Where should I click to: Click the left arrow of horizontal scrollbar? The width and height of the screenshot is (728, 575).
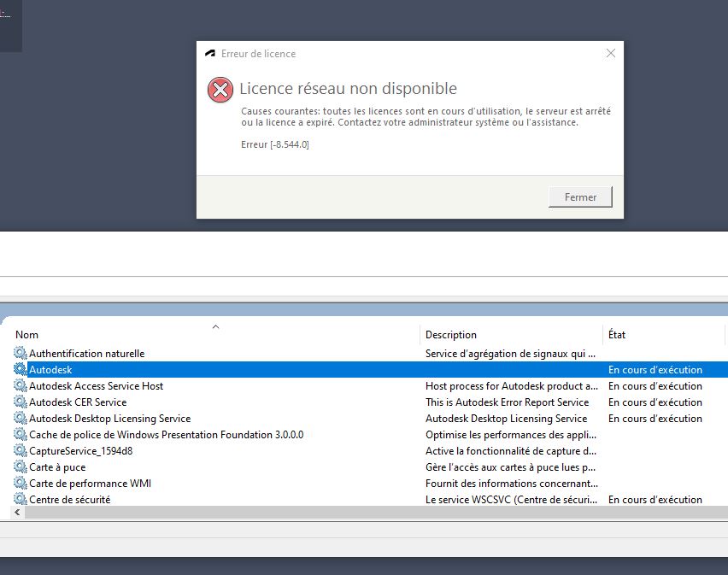click(18, 513)
